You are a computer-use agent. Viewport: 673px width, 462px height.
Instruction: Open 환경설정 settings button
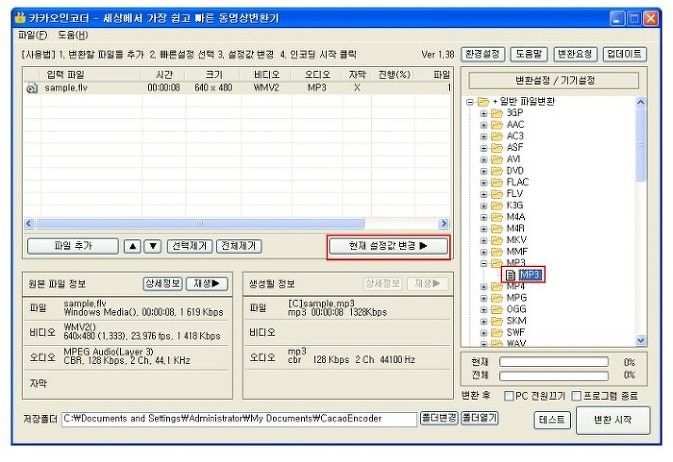click(x=483, y=54)
